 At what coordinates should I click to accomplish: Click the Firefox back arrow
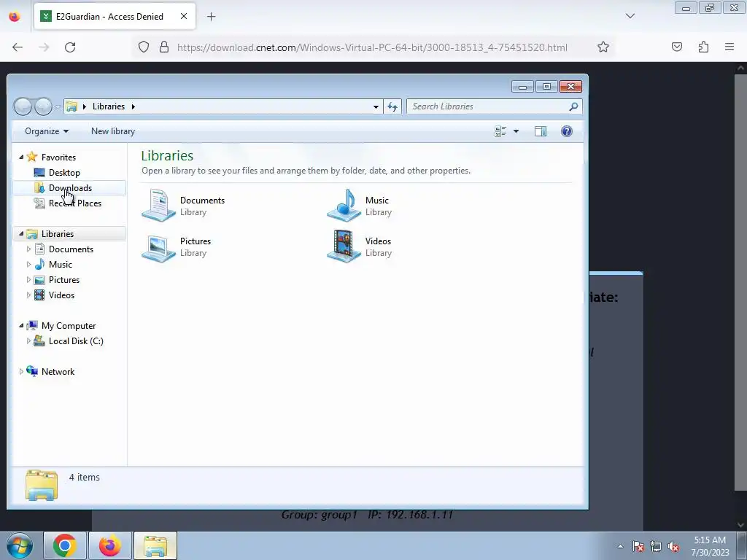tap(18, 47)
